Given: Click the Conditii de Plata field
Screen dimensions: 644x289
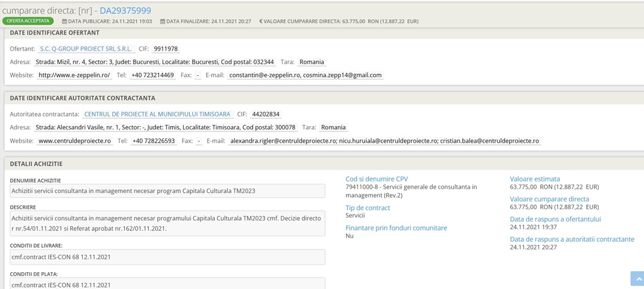Looking at the screenshot, I should (167, 284).
